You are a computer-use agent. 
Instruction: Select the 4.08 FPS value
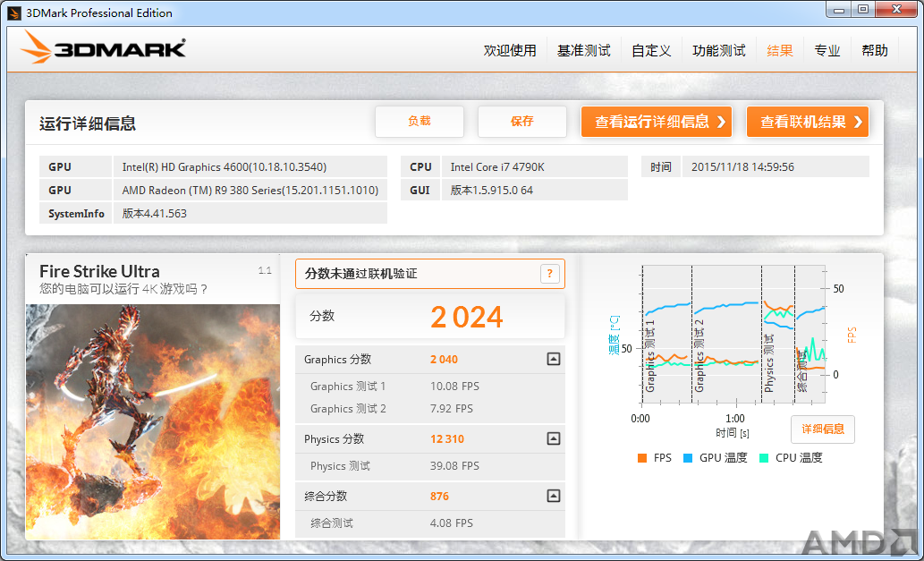452,523
